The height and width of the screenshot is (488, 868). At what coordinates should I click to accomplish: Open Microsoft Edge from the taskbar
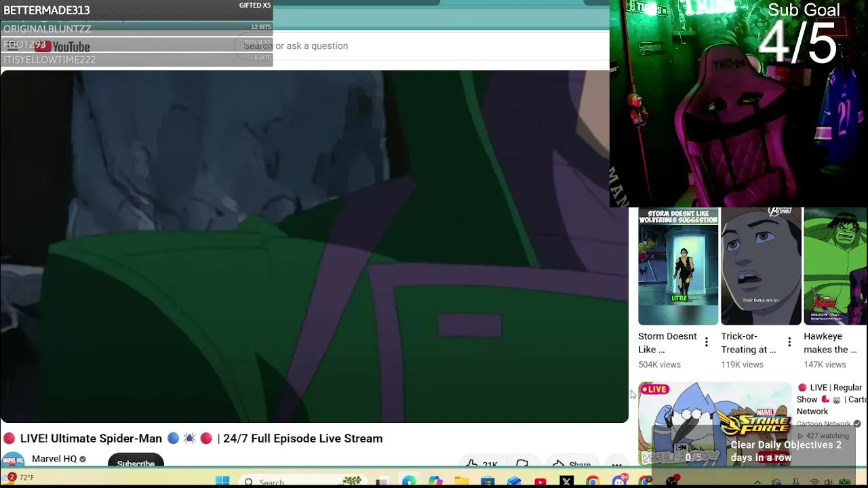click(x=409, y=481)
